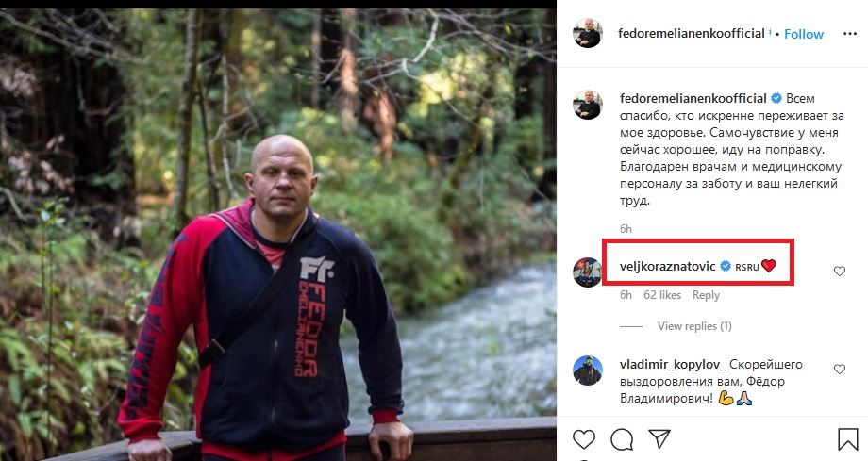The height and width of the screenshot is (461, 868).
Task: Click the caption author's avatar
Action: [588, 105]
